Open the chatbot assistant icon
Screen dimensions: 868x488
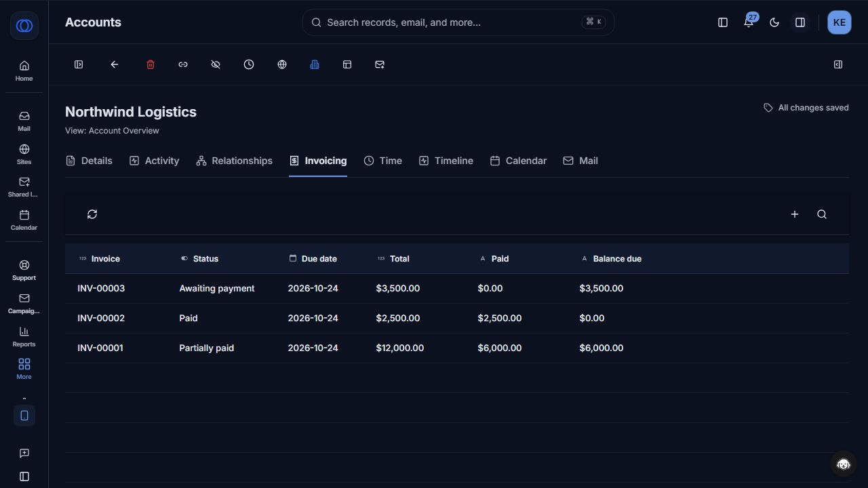(844, 464)
